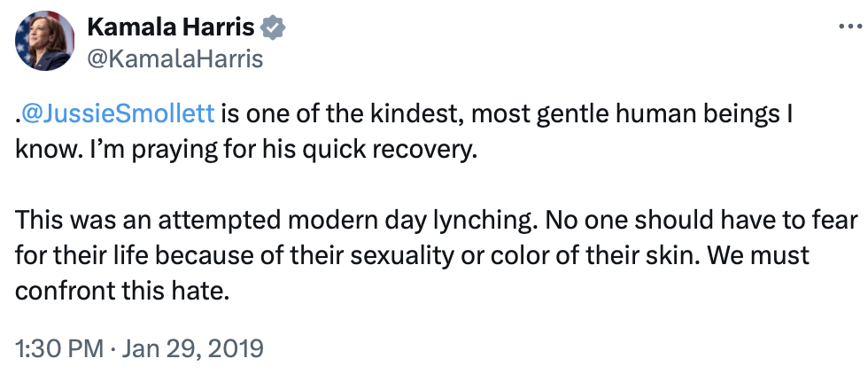
Task: Open the profile avatar photo
Action: coord(44,42)
